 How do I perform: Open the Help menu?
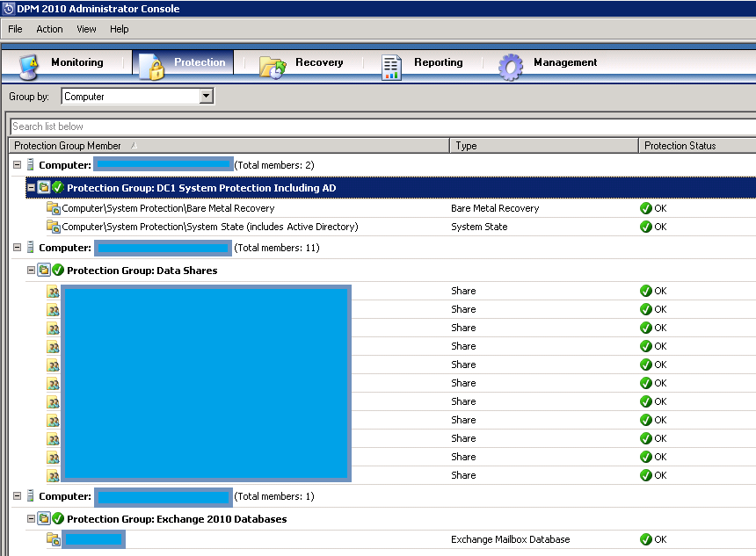tap(119, 29)
